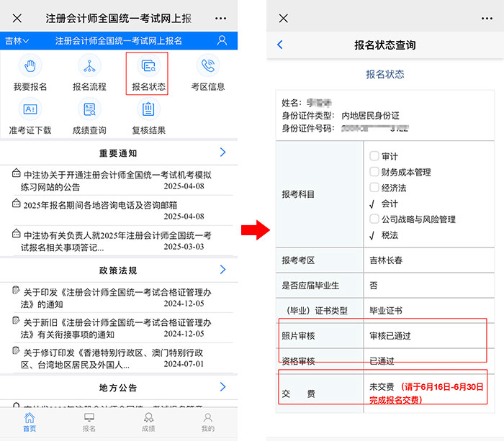Go back from 报名状态查询 page
This screenshot has height=441, width=504.
(280, 45)
